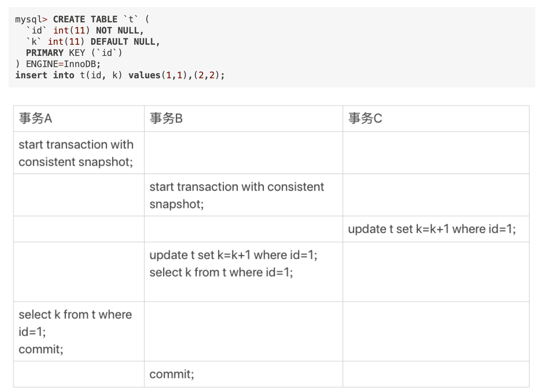Click the update statement in 事务C column

(432, 229)
